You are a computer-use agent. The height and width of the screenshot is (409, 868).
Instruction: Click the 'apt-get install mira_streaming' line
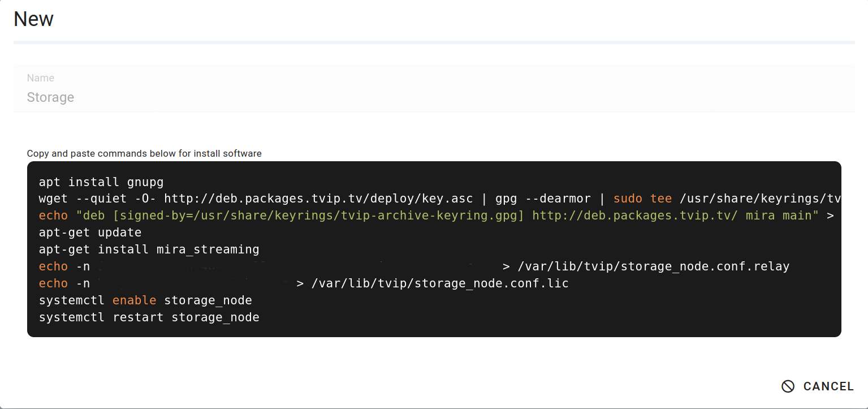coord(149,249)
